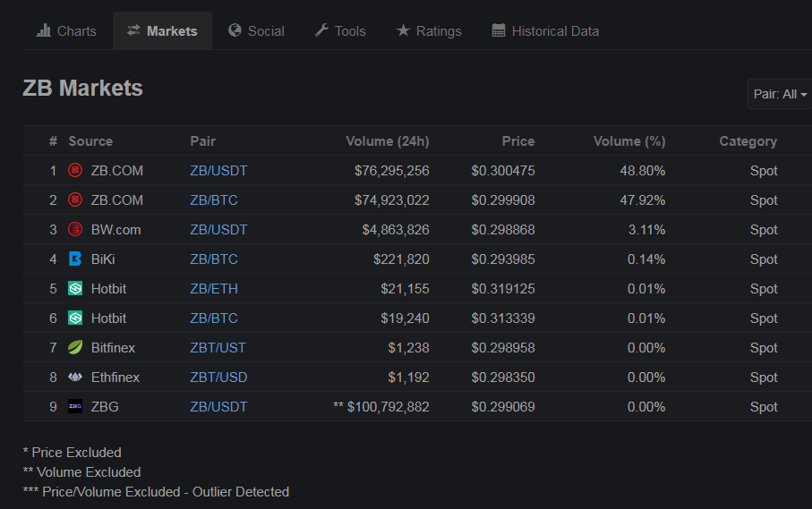The image size is (812, 509).
Task: Click the $74,923,022 volume value
Action: click(x=392, y=200)
